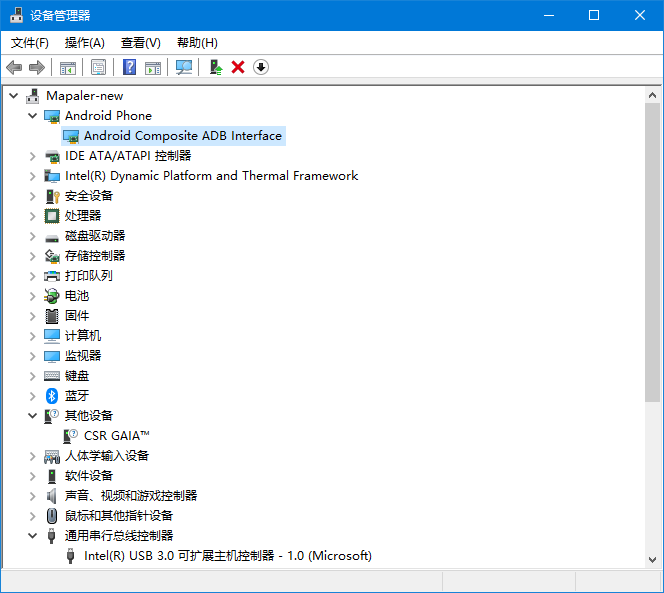Select Android Composite ADB Interface device
Image resolution: width=664 pixels, height=593 pixels.
point(182,136)
